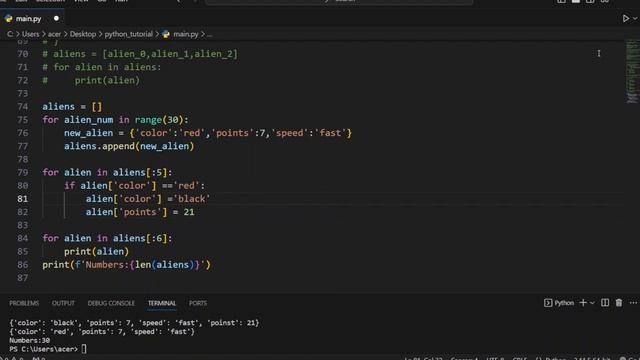
Task: Open the run options dropdown beside play
Action: tap(635, 18)
